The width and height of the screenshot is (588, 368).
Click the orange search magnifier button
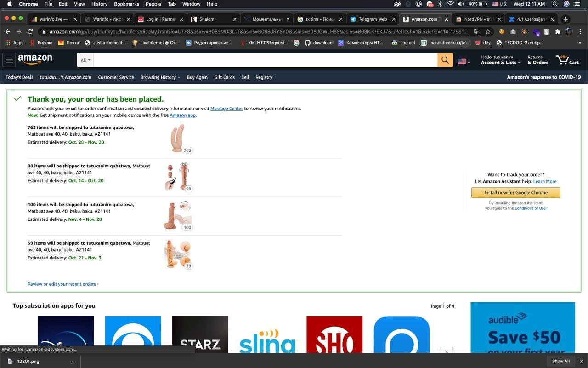445,60
